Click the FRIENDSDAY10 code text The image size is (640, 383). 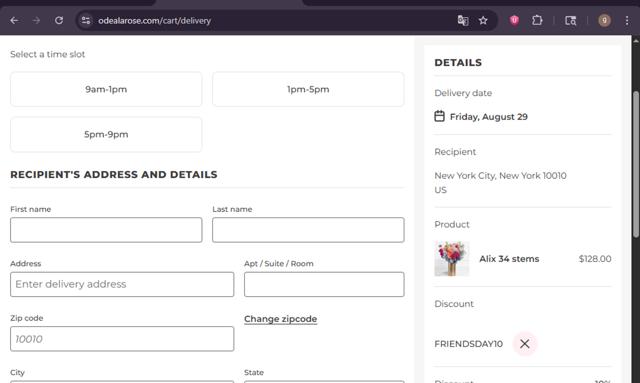469,344
